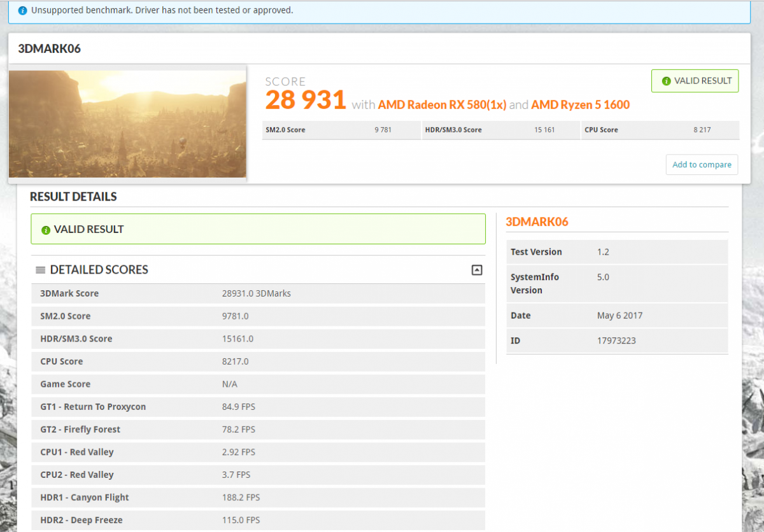Viewport: 764px width, 532px height.
Task: Select the CPU Score value 8217.0
Action: tap(235, 361)
